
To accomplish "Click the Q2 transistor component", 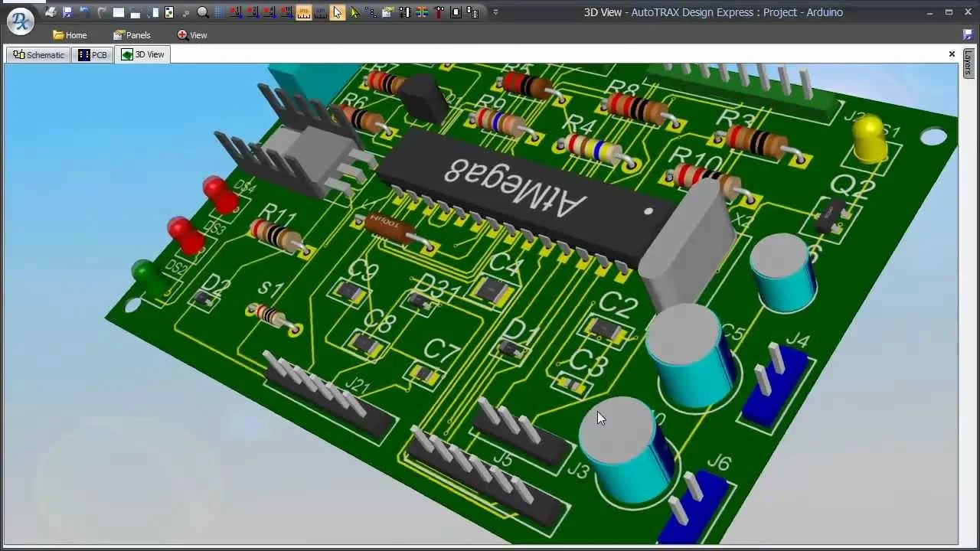I will (831, 217).
